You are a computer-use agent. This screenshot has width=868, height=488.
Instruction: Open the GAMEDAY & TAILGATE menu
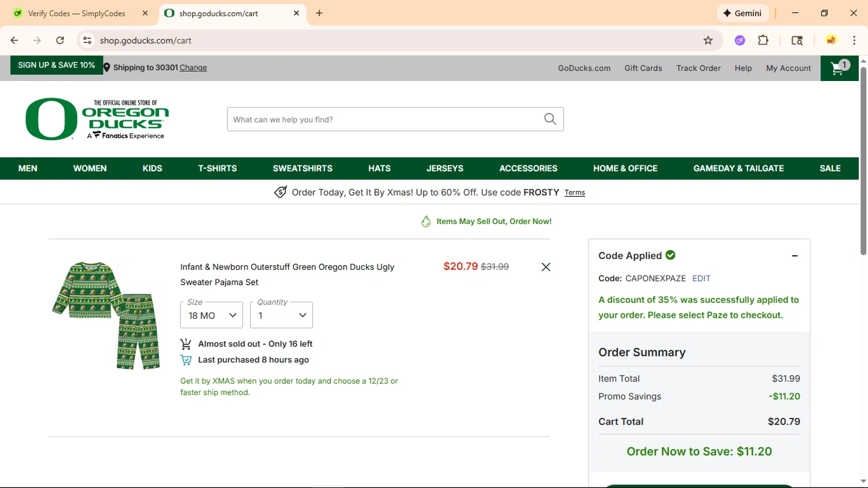coord(739,168)
